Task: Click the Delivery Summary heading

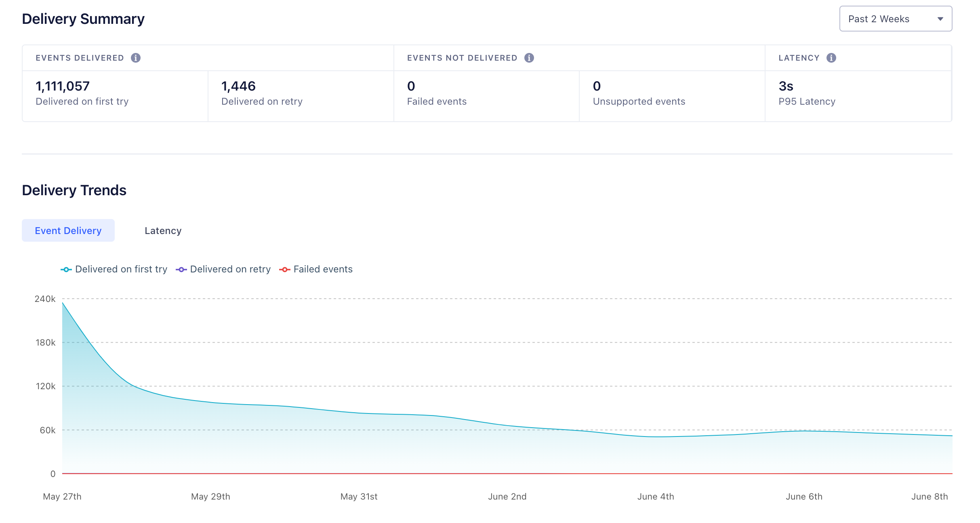Action: click(83, 19)
